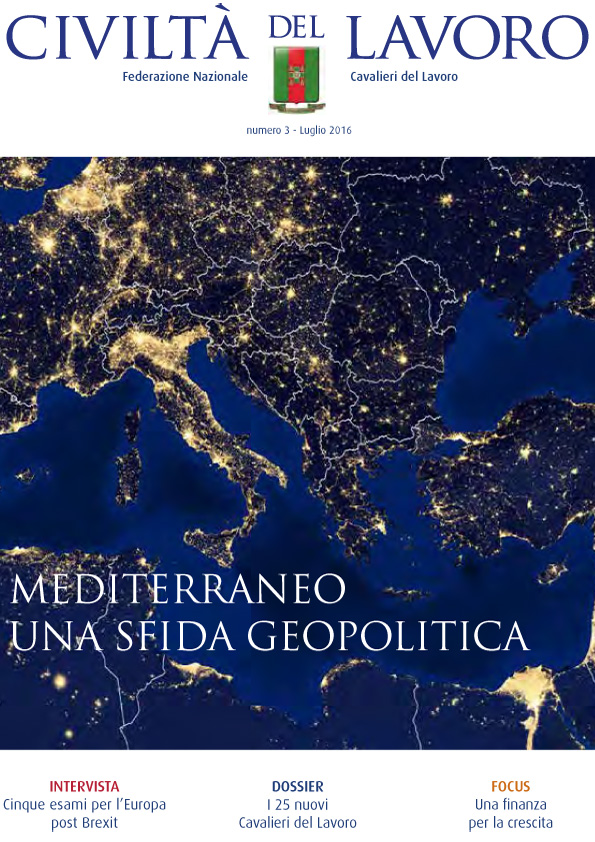
Task: Click the Italian peninsula on the satellite image
Action: [x=209, y=430]
